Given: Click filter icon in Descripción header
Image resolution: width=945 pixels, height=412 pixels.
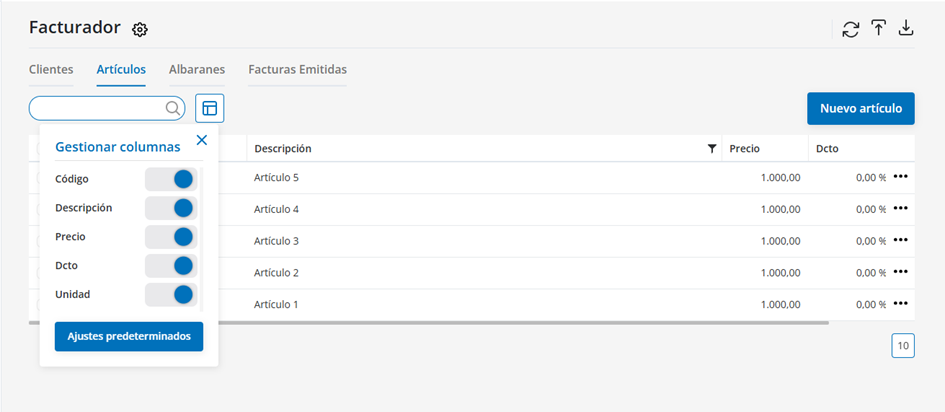Looking at the screenshot, I should click(x=712, y=149).
